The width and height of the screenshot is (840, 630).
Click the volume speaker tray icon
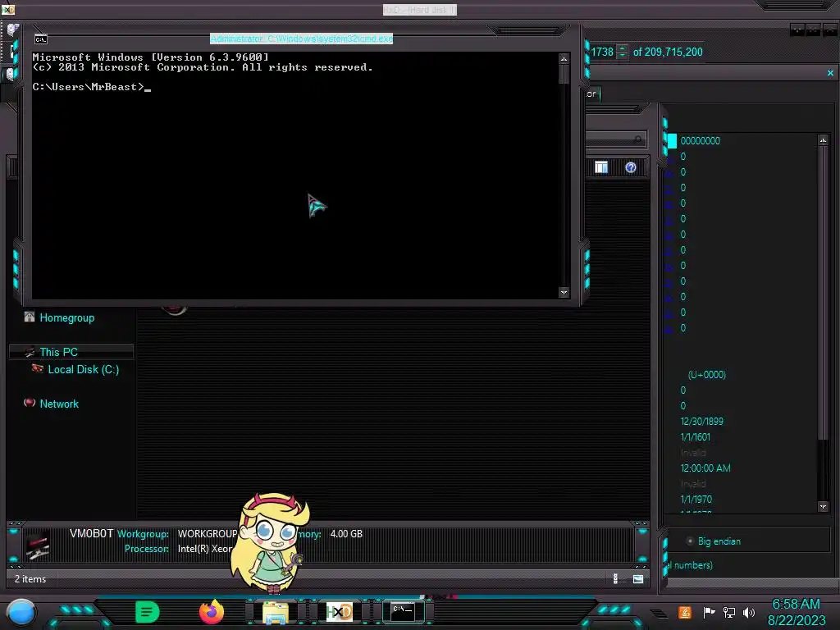click(x=749, y=612)
